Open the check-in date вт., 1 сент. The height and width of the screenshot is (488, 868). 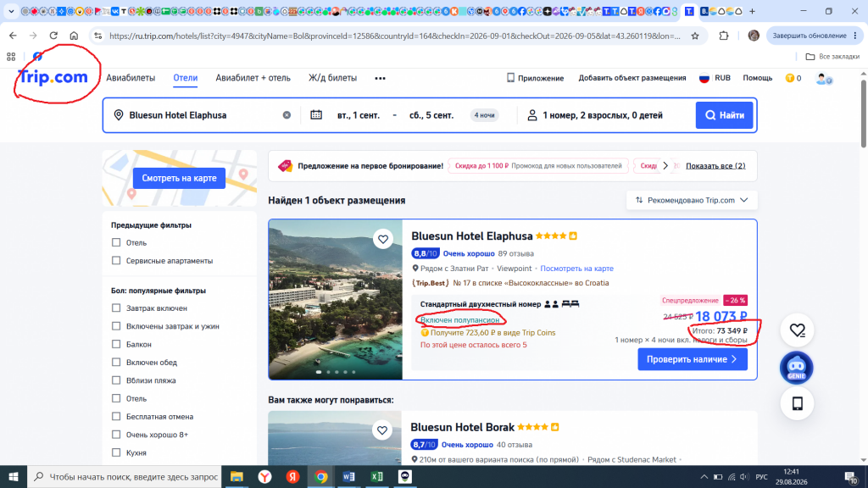(359, 115)
